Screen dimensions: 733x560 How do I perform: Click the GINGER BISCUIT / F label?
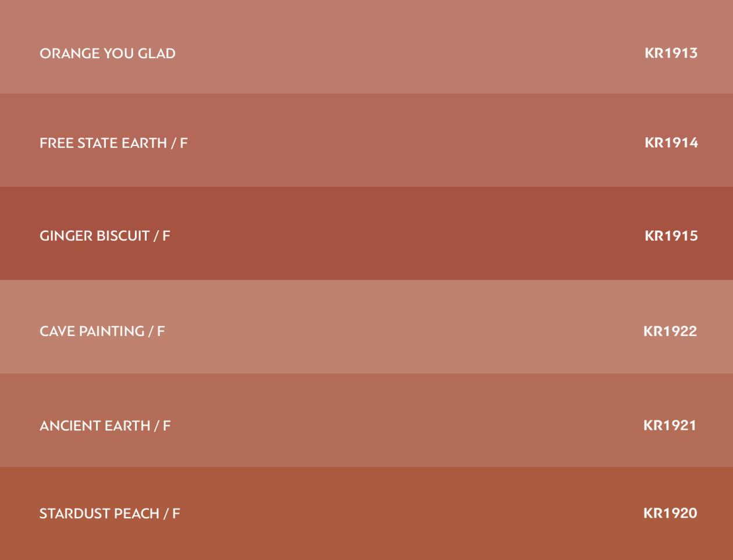[x=105, y=236]
